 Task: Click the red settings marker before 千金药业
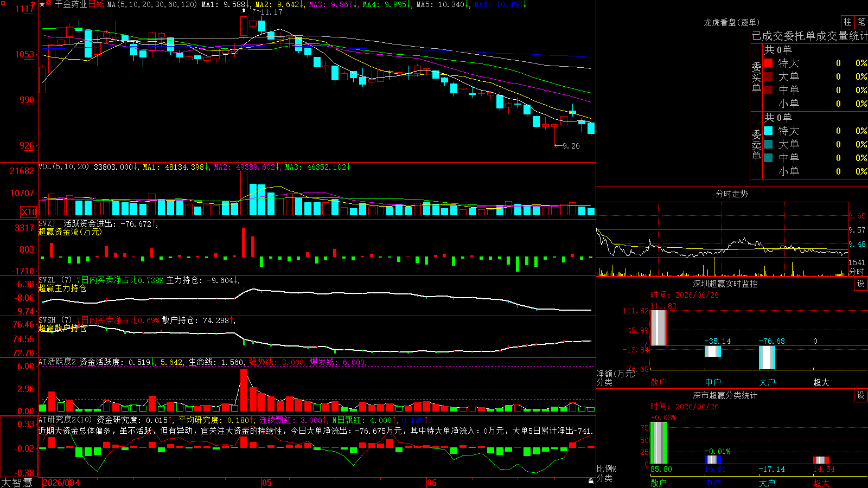pyautogui.click(x=49, y=4)
